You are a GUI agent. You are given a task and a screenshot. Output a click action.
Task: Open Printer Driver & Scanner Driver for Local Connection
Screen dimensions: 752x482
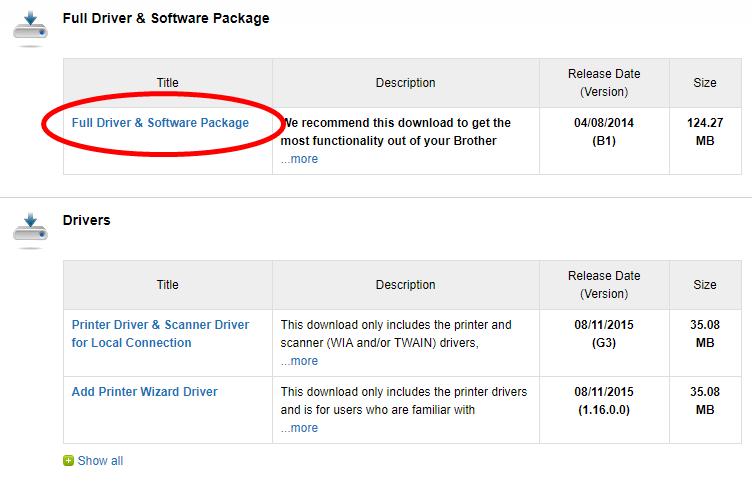coord(160,334)
